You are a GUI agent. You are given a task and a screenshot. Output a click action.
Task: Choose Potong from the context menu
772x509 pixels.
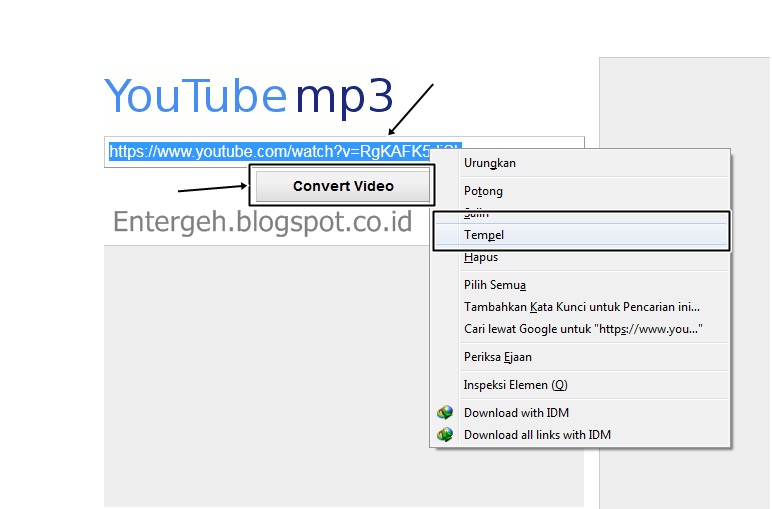pyautogui.click(x=580, y=191)
